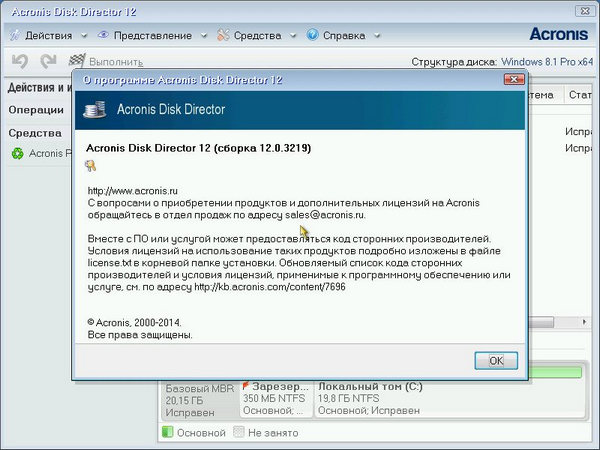Screen dimensions: 600x450
Task: Click the green recovery icon under Средства
Action: [18, 153]
